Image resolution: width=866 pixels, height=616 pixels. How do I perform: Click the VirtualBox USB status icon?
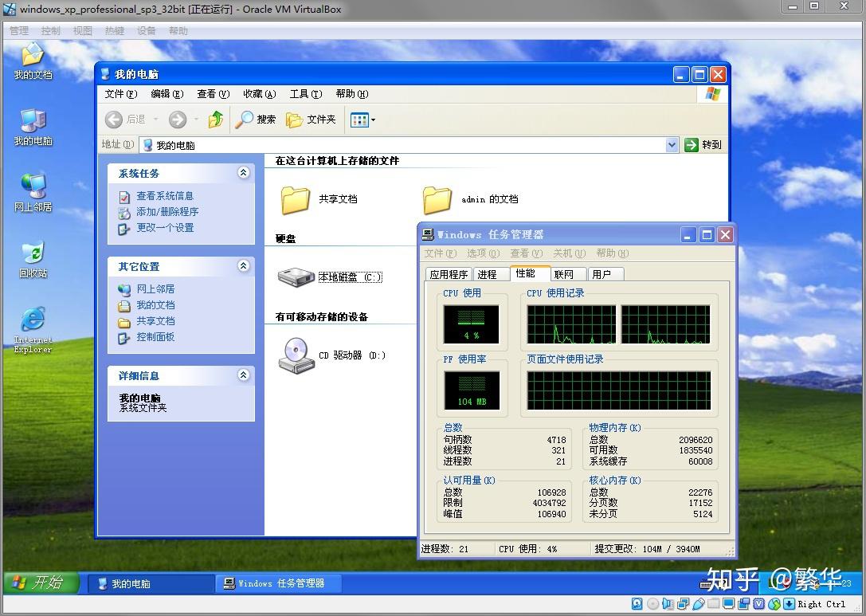[x=699, y=604]
